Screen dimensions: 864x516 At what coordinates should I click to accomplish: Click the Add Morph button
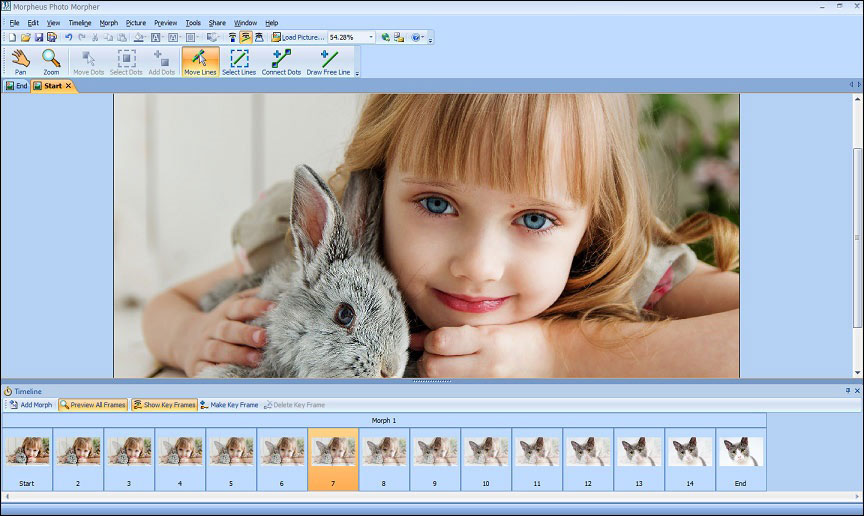[x=31, y=405]
